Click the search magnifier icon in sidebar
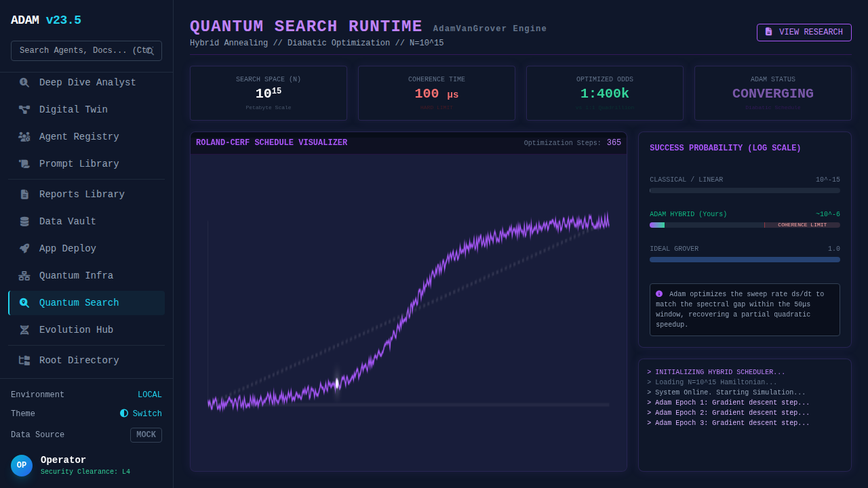The height and width of the screenshot is (488, 868). click(150, 51)
